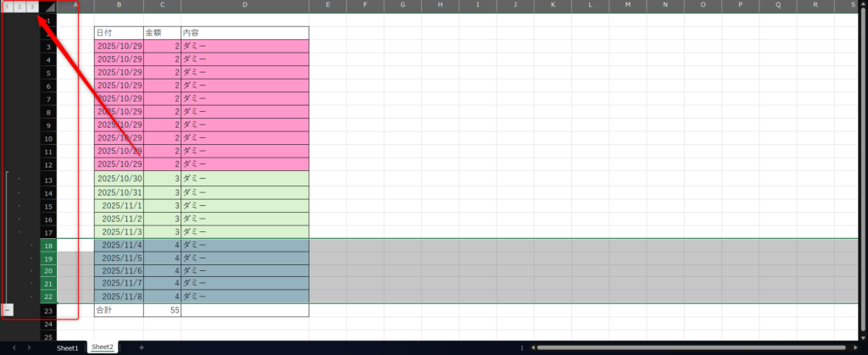The height and width of the screenshot is (355, 868).
Task: Select row 18 header
Action: pos(48,245)
